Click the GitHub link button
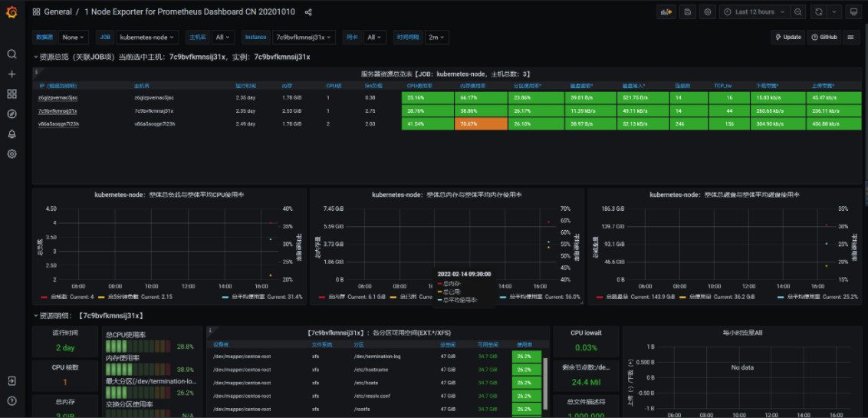 coord(824,37)
